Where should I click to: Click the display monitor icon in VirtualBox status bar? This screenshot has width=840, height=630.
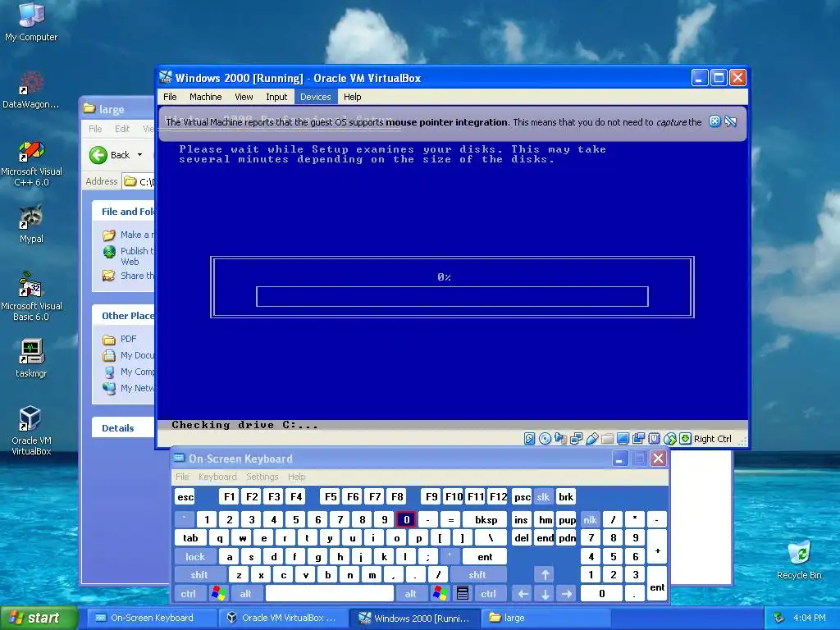click(x=623, y=439)
